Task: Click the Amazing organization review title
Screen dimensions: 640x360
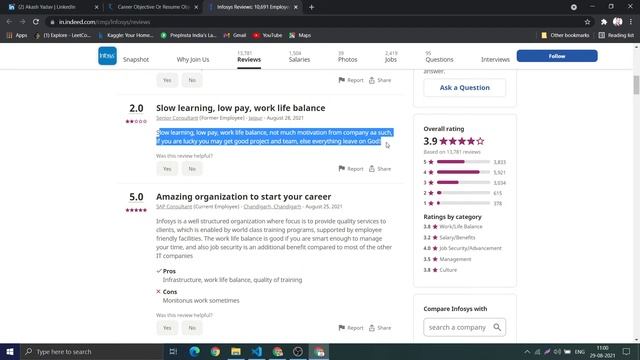Action: click(x=243, y=197)
